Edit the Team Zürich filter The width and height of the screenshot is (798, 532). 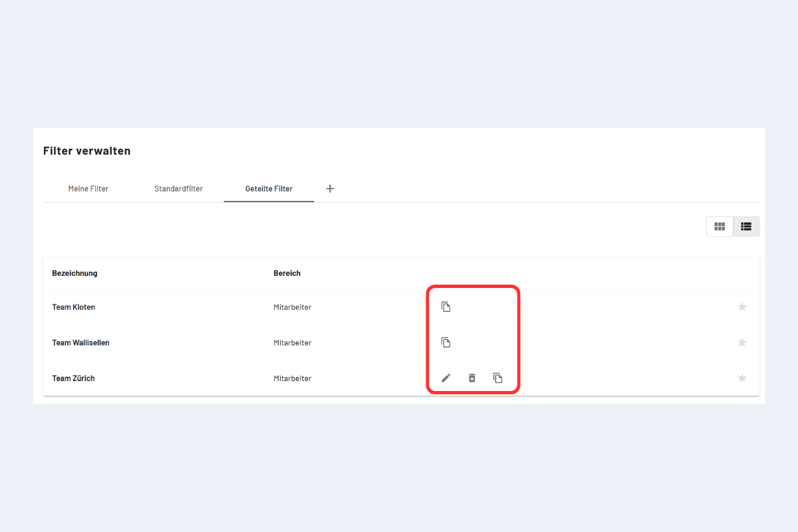point(446,378)
